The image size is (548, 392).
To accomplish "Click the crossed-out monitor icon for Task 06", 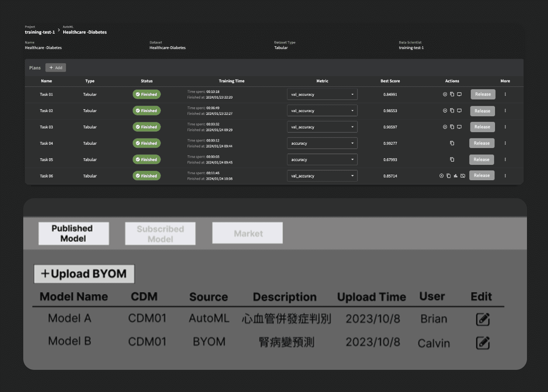I will (x=463, y=176).
